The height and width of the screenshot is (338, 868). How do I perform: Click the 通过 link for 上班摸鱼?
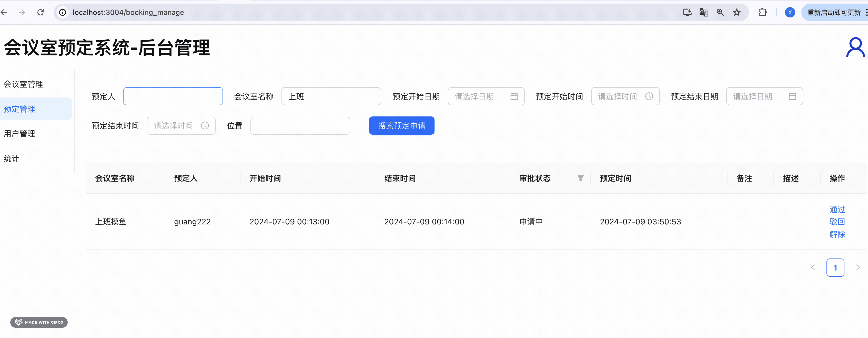[x=837, y=209]
